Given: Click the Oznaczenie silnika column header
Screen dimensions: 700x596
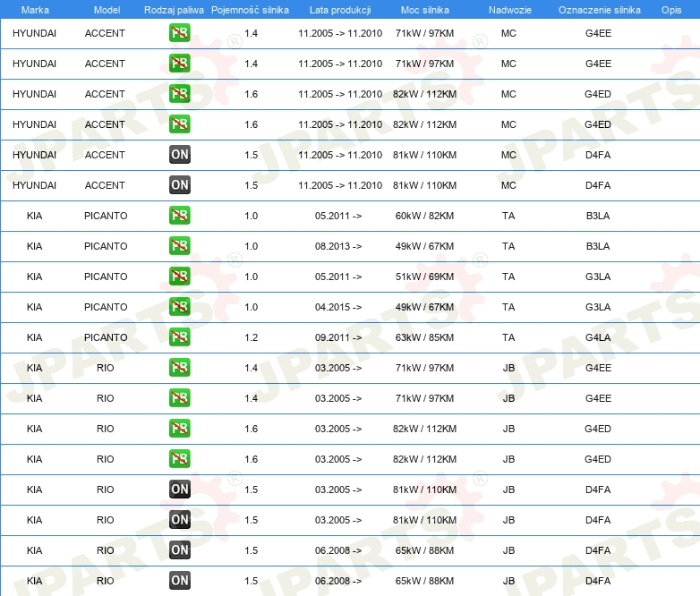Looking at the screenshot, I should (x=599, y=10).
